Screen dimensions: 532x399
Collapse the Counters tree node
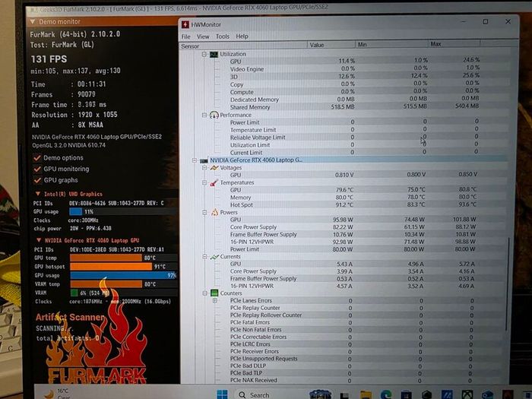204,293
